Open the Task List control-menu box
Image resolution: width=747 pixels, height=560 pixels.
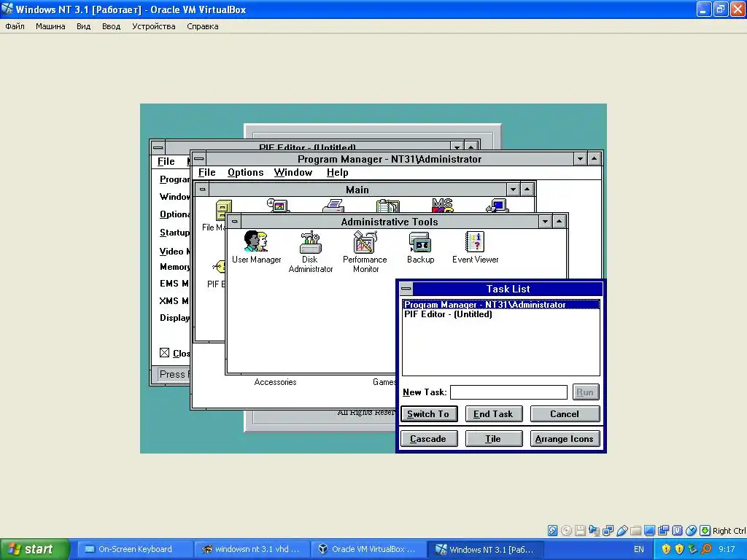click(x=406, y=289)
